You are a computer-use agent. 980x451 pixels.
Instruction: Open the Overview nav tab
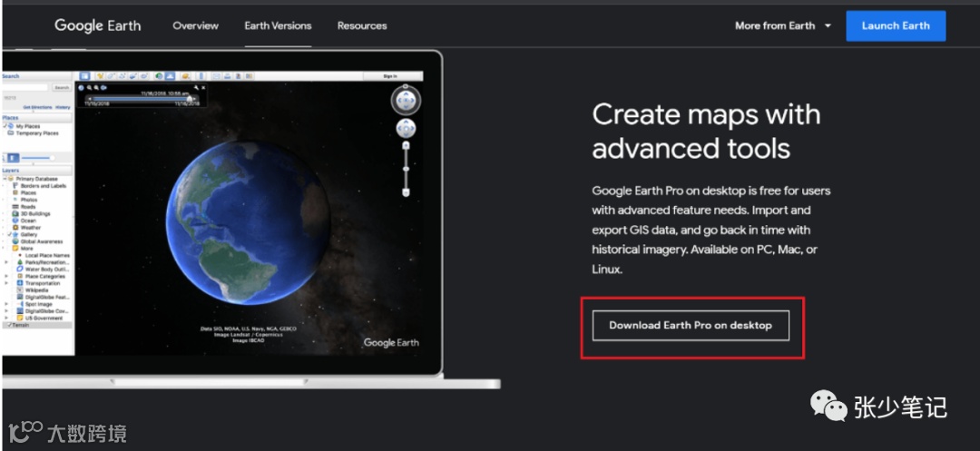tap(196, 25)
